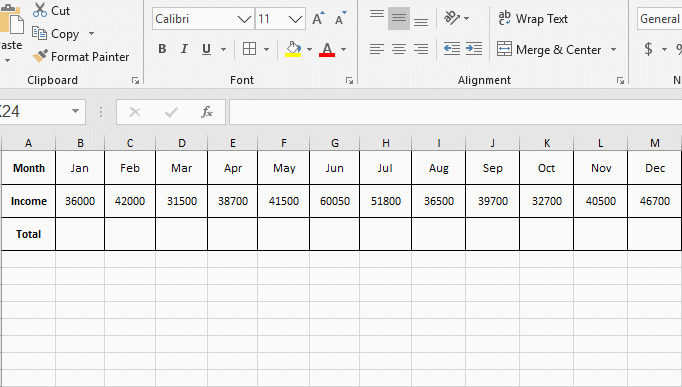
Task: Open the Copy options dropdown arrow
Action: [91, 33]
